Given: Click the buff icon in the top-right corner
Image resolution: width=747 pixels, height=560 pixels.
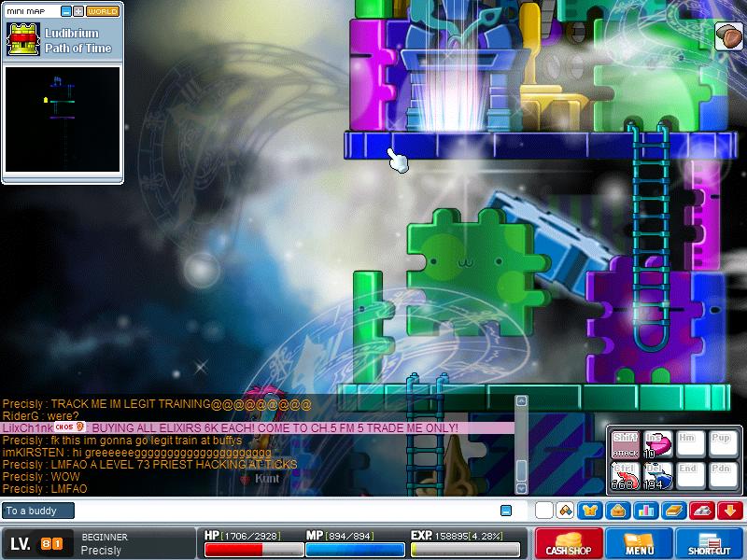Looking at the screenshot, I should coord(728,36).
